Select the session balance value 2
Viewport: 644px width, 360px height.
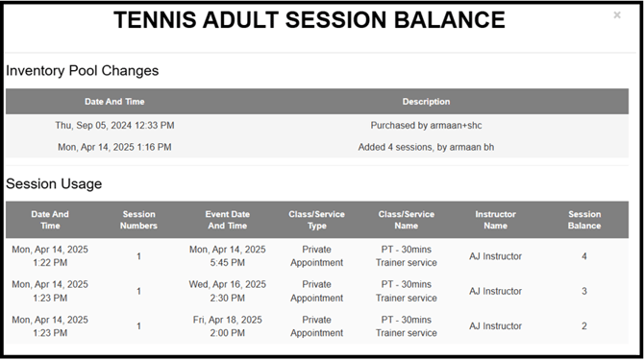[584, 326]
